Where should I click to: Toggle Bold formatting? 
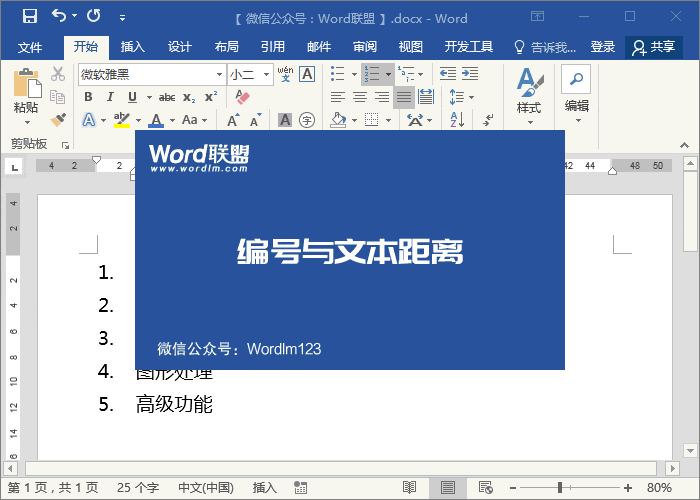click(x=88, y=97)
